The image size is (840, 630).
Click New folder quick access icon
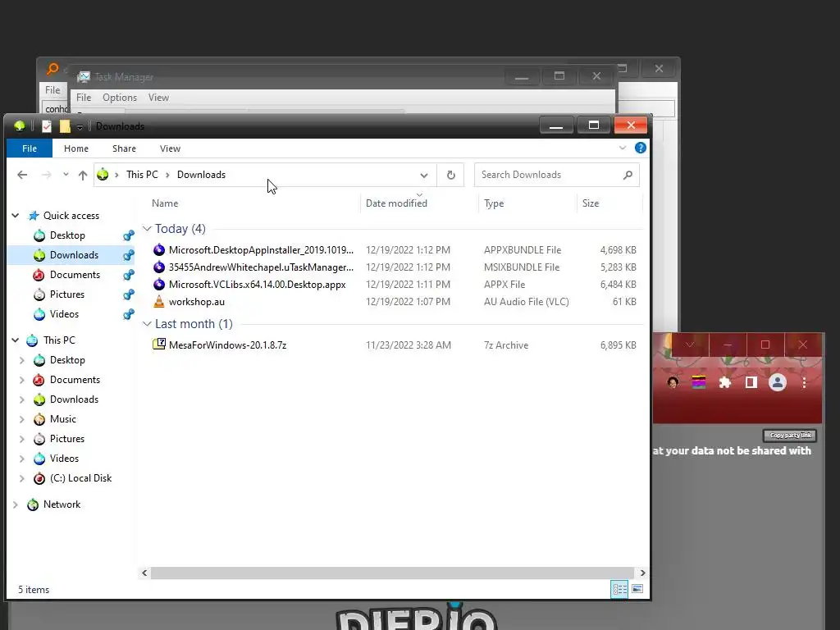pyautogui.click(x=65, y=126)
